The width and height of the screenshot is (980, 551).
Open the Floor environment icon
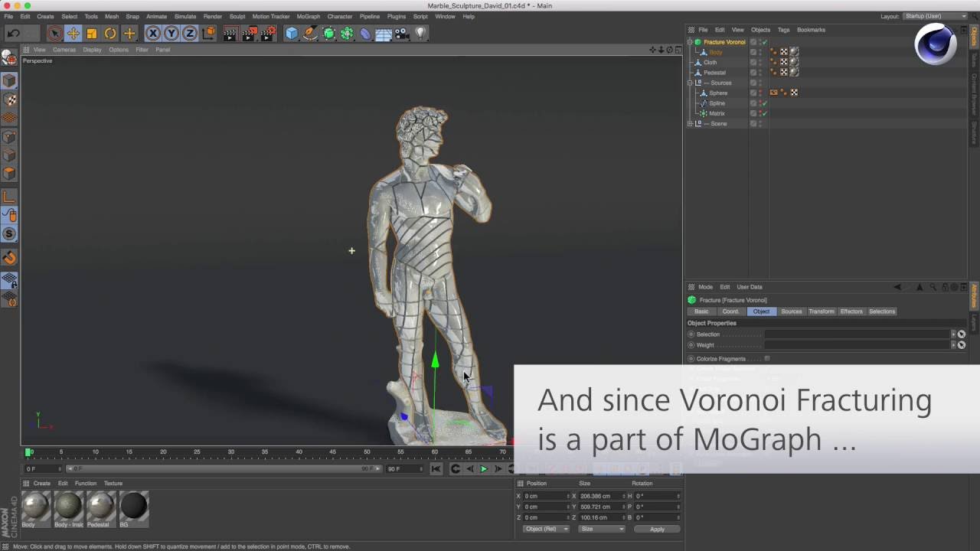[x=384, y=33]
